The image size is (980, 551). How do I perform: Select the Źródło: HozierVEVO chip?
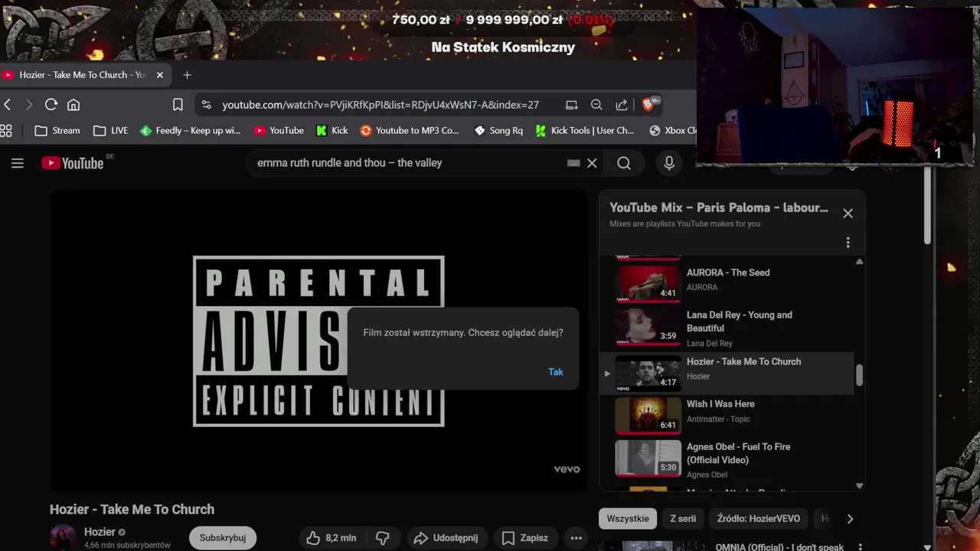pyautogui.click(x=759, y=519)
